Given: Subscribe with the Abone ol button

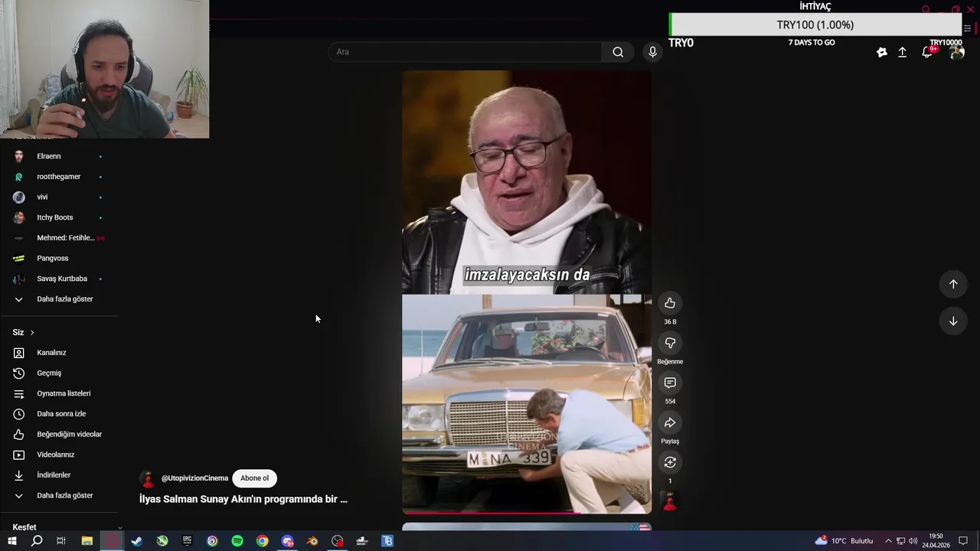Looking at the screenshot, I should [254, 478].
